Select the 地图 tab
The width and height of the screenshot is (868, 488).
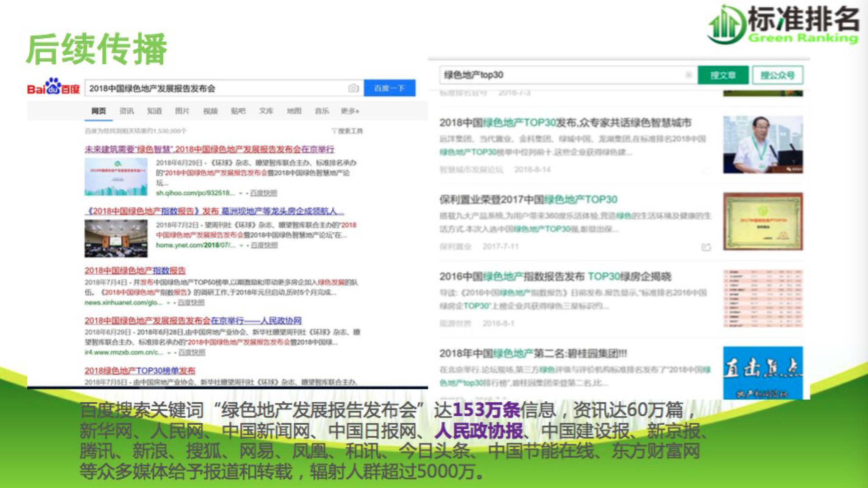pyautogui.click(x=294, y=111)
